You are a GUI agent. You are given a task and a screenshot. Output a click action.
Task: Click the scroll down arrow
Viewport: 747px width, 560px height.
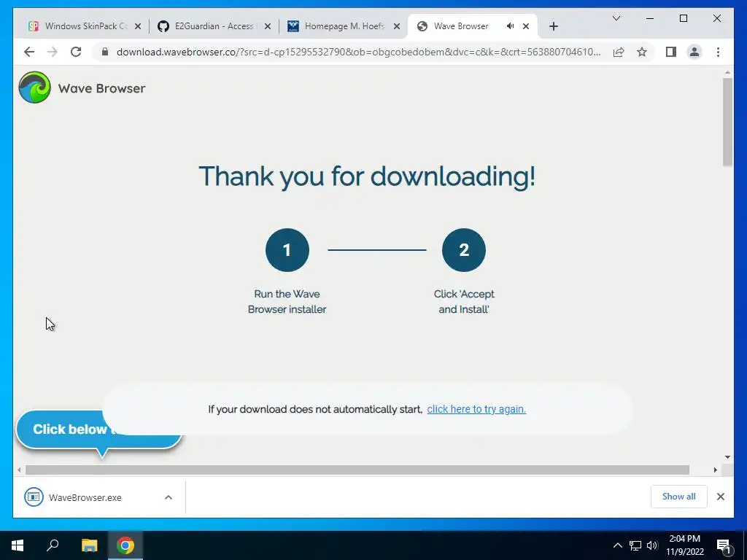tap(727, 457)
